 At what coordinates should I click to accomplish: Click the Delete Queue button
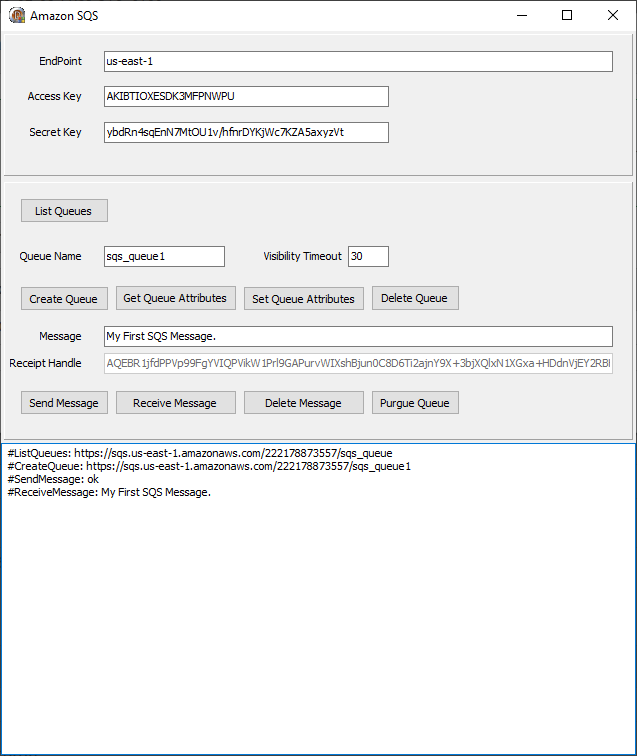tap(415, 298)
